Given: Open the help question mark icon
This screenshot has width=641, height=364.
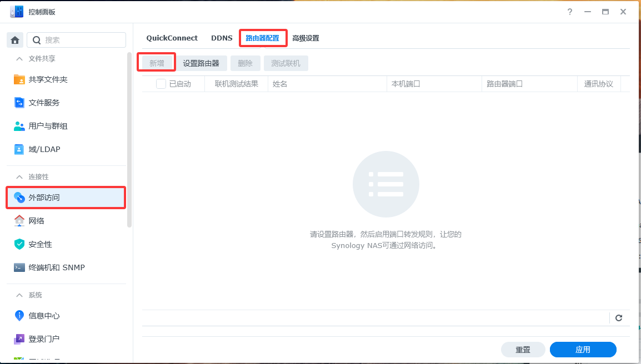Looking at the screenshot, I should (570, 12).
